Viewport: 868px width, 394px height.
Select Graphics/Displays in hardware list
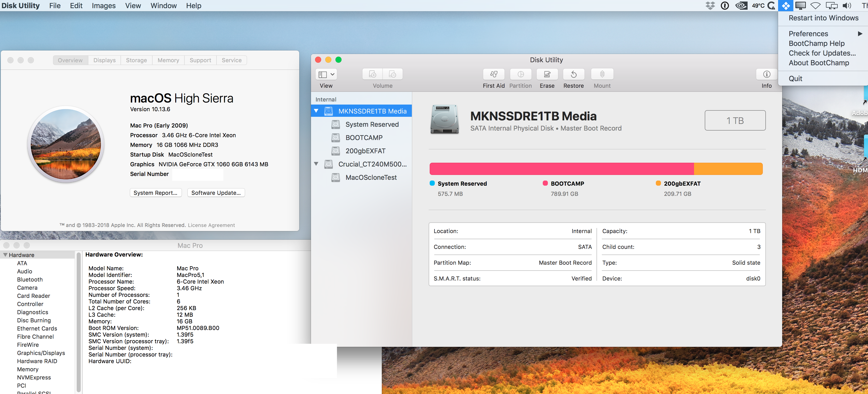coord(41,353)
